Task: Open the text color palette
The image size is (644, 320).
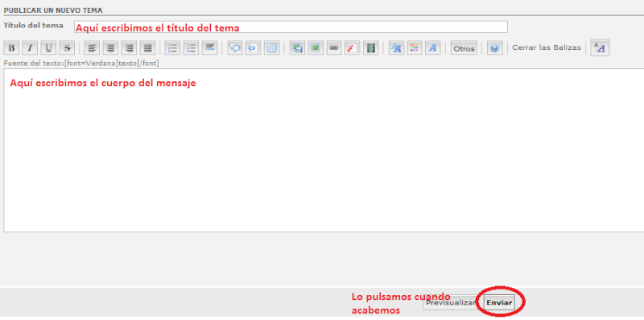Action: click(415, 48)
